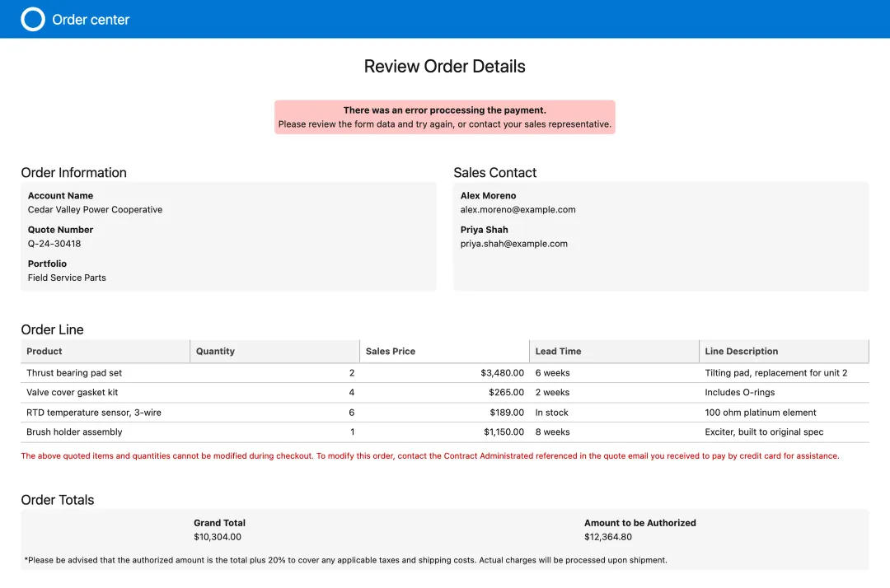Select the RTD temperature sensor, 3-wire product
The height and width of the screenshot is (588, 890).
[x=94, y=413]
